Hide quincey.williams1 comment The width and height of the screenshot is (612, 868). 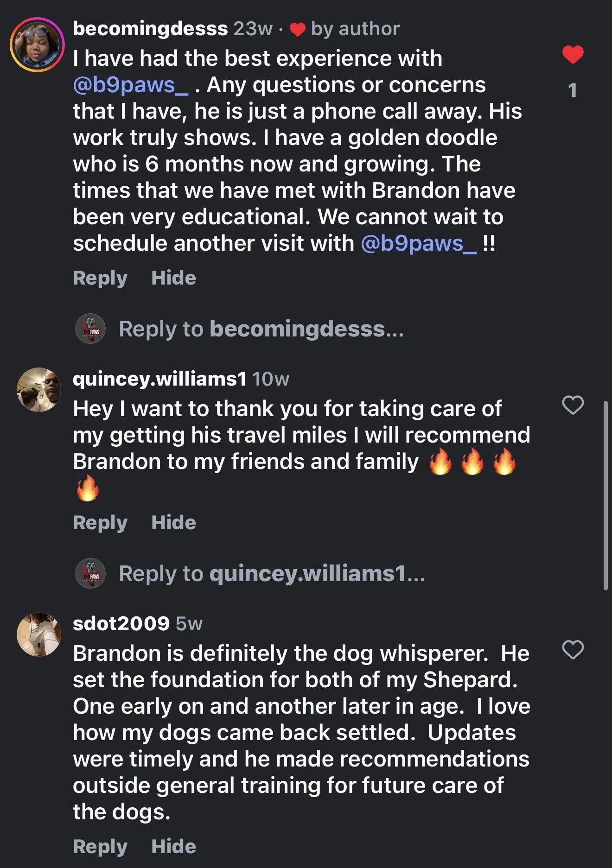click(174, 523)
